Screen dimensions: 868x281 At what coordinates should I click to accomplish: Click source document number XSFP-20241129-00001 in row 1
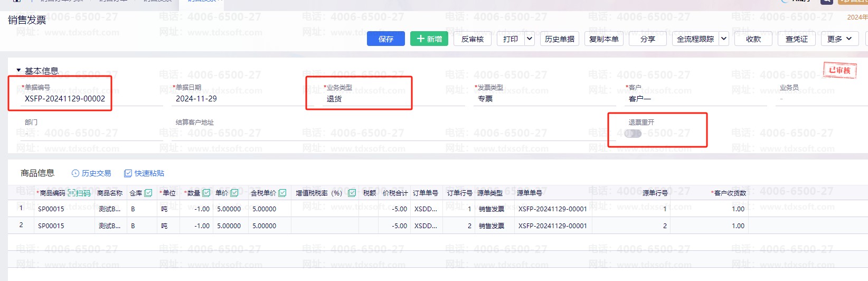(x=552, y=209)
